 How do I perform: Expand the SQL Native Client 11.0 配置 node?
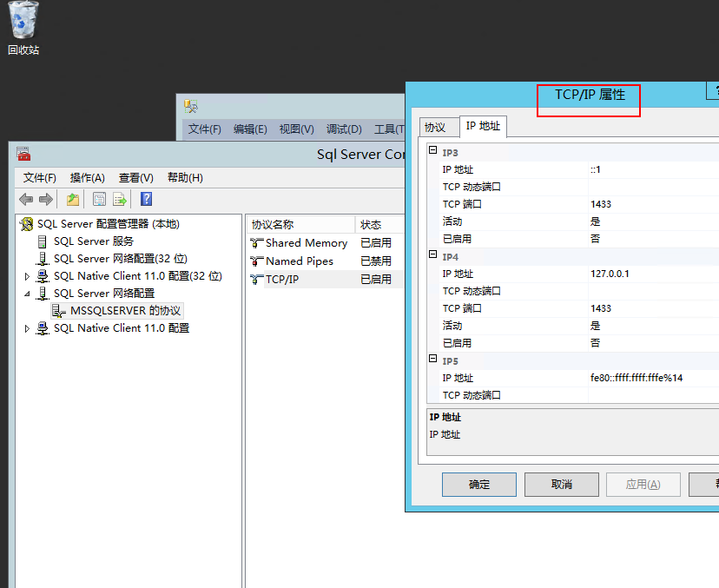[x=27, y=328]
